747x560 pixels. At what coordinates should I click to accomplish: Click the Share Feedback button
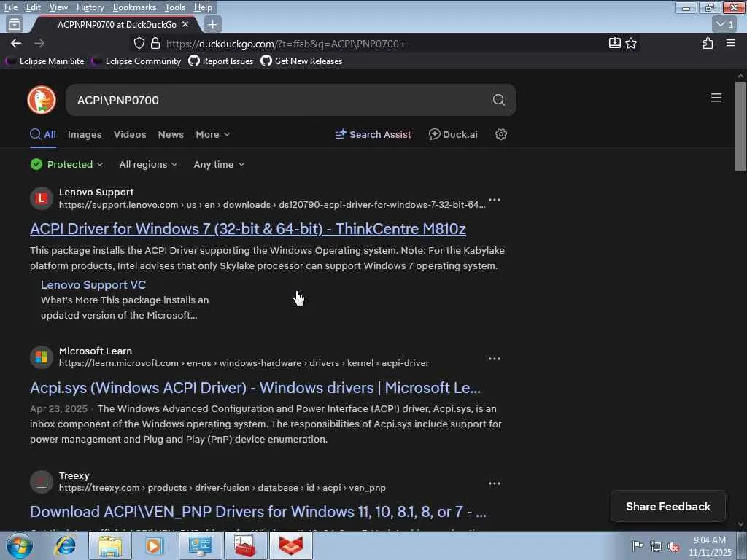[668, 506]
